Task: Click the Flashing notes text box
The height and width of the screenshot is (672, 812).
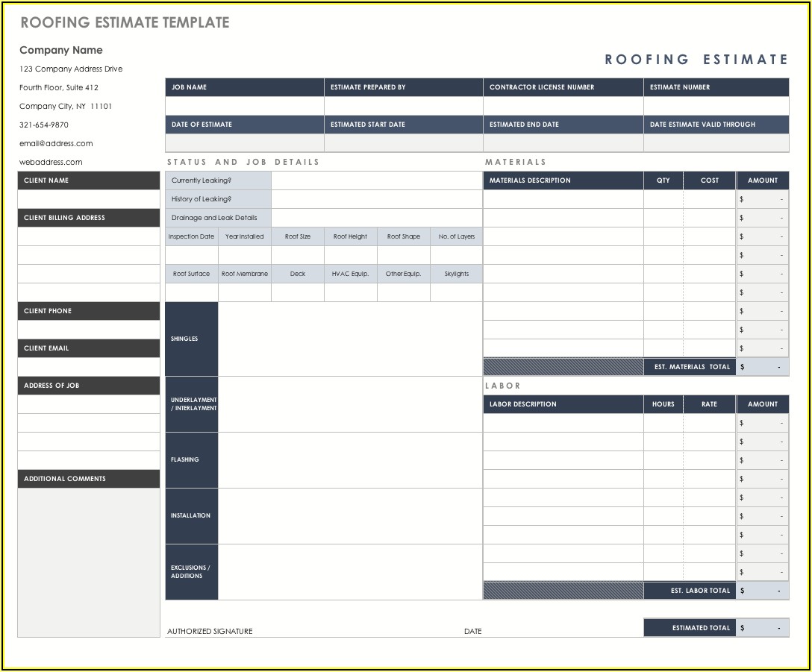Action: pos(350,460)
